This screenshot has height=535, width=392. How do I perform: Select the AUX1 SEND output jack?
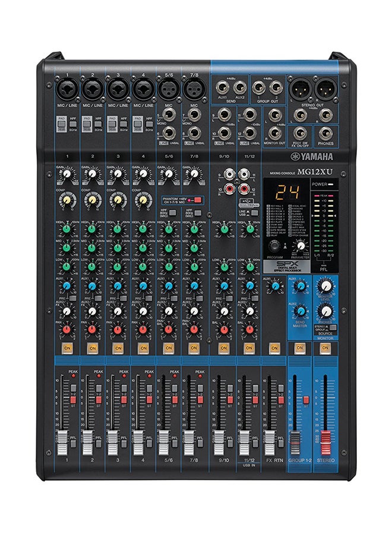[x=223, y=88]
